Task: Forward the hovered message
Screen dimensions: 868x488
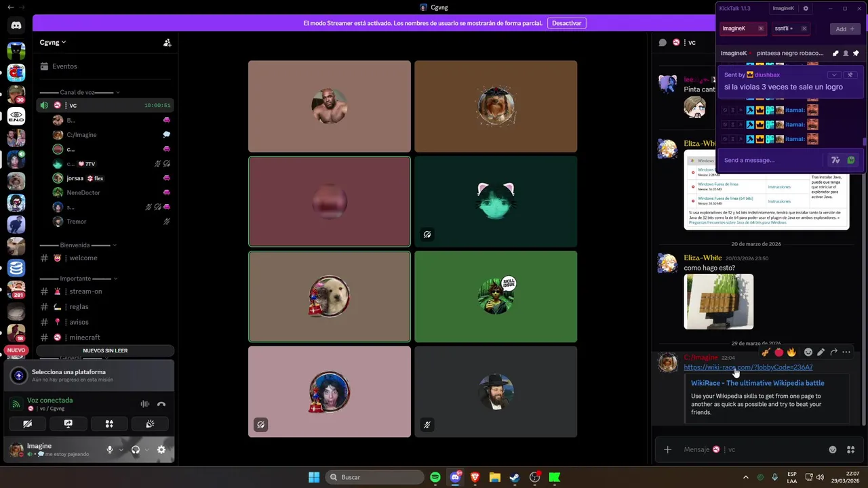Action: click(x=833, y=352)
